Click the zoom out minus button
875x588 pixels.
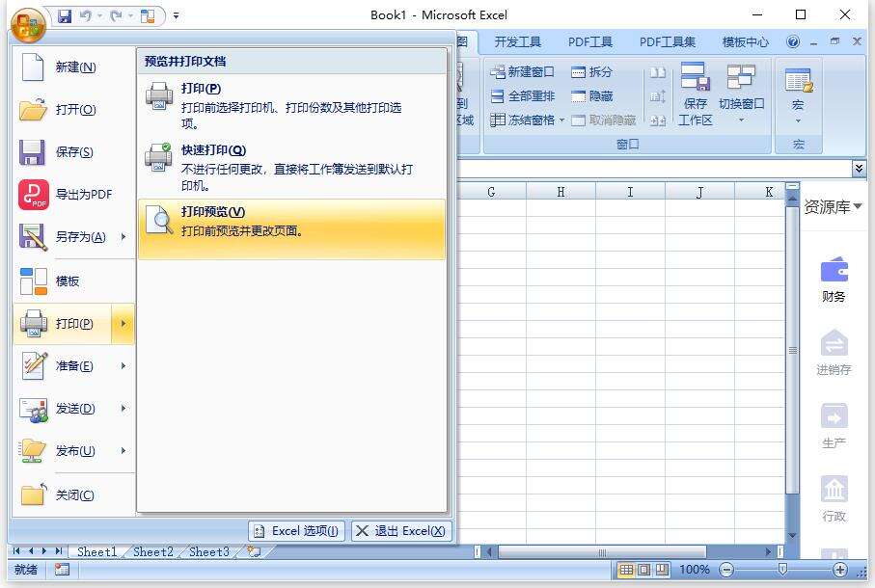pos(726,570)
